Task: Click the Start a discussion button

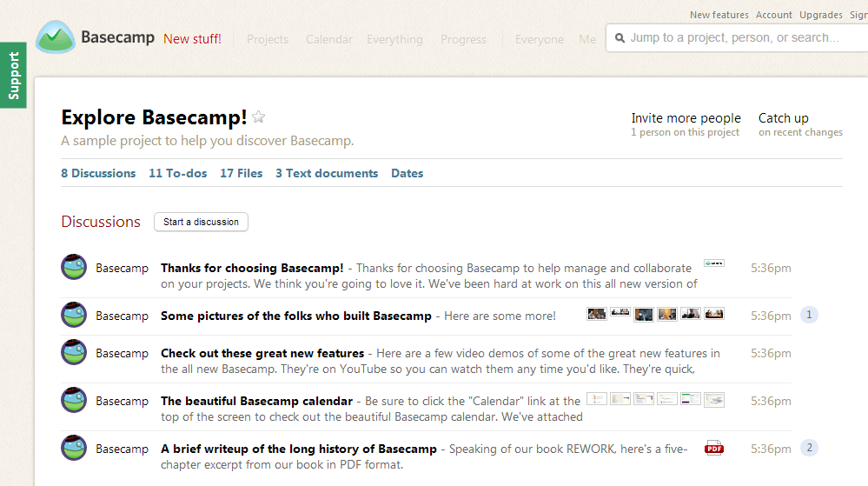Action: (201, 222)
